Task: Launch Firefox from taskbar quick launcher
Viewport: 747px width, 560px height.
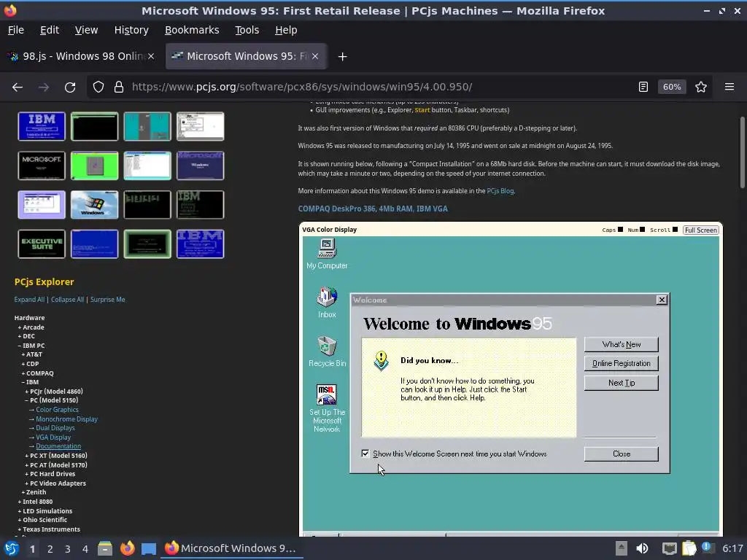Action: pos(127,548)
